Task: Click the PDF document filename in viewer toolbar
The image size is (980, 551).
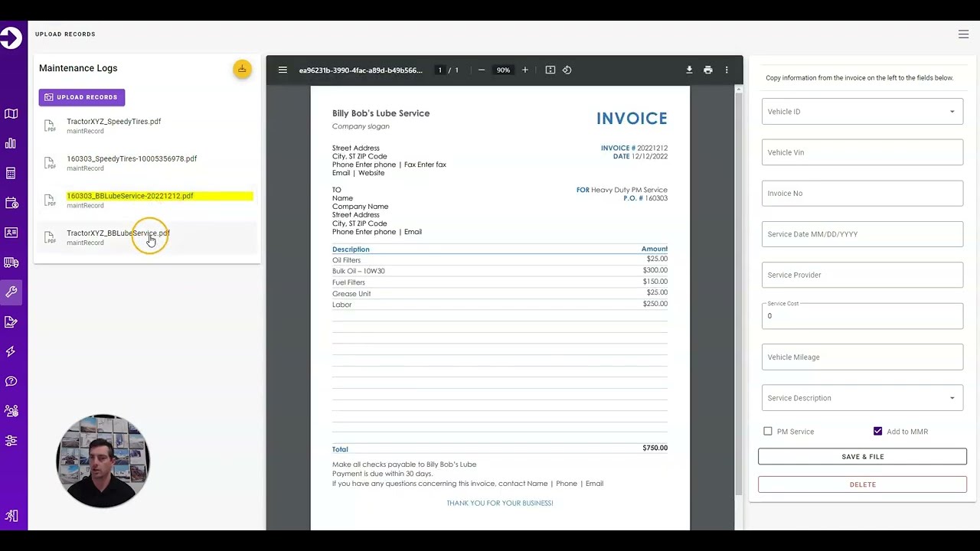Action: click(361, 70)
